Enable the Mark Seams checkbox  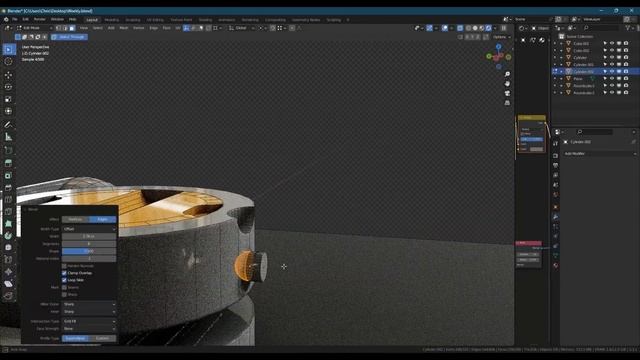pyautogui.click(x=64, y=287)
